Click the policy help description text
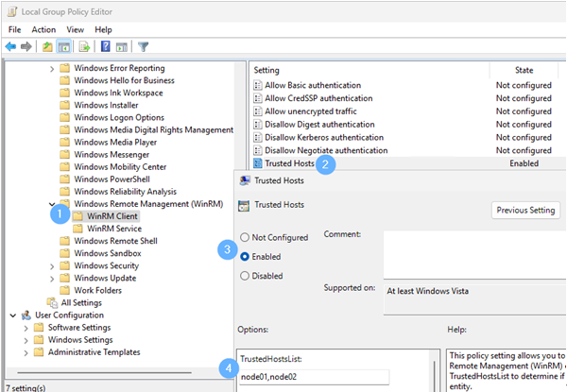Viewport: 567px width, 392px height. [507, 370]
